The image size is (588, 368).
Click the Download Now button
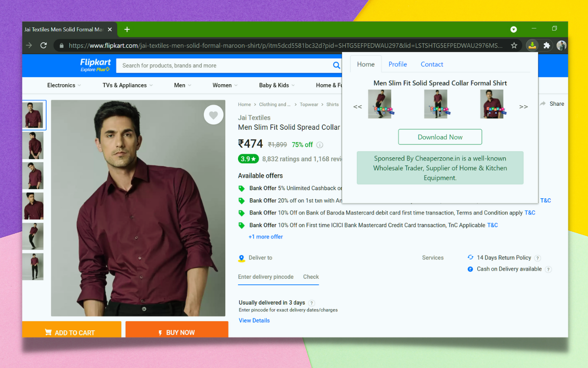[440, 137]
